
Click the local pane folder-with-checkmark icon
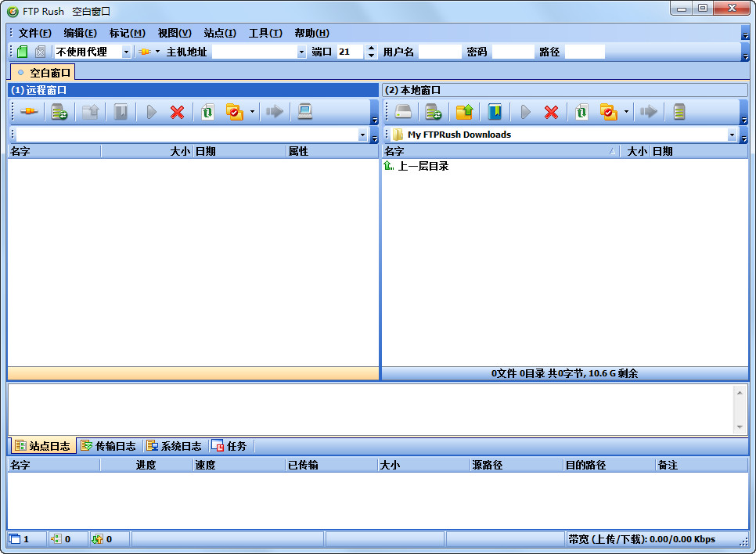[x=609, y=112]
